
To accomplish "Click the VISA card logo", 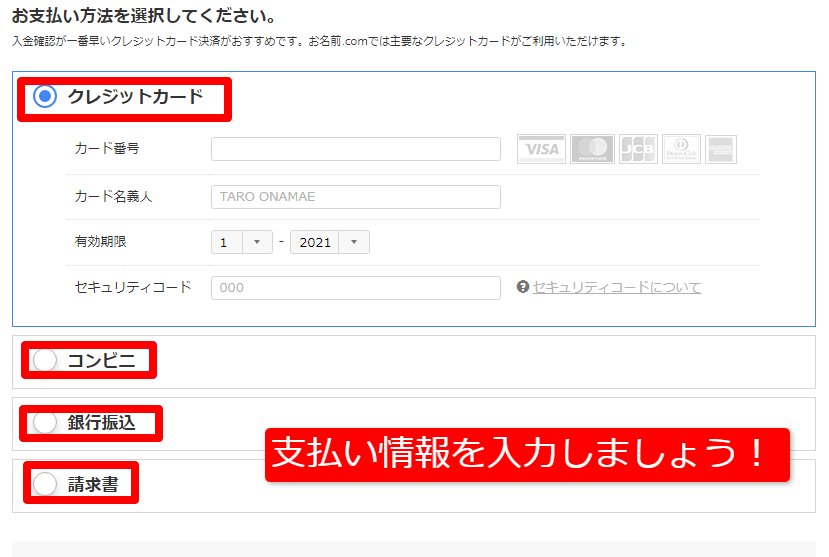I will [x=541, y=149].
